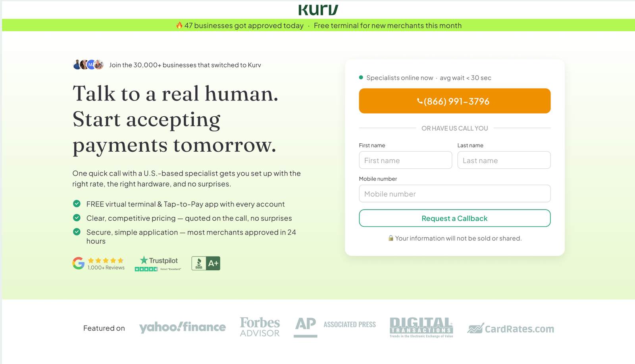
Task: Click the checkmark beside FREE virtual terminal
Action: [77, 204]
